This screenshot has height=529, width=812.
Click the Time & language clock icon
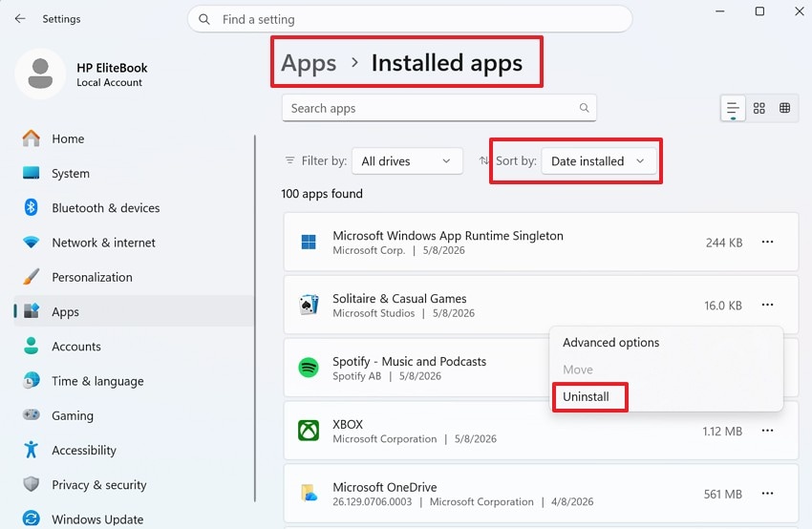[32, 380]
